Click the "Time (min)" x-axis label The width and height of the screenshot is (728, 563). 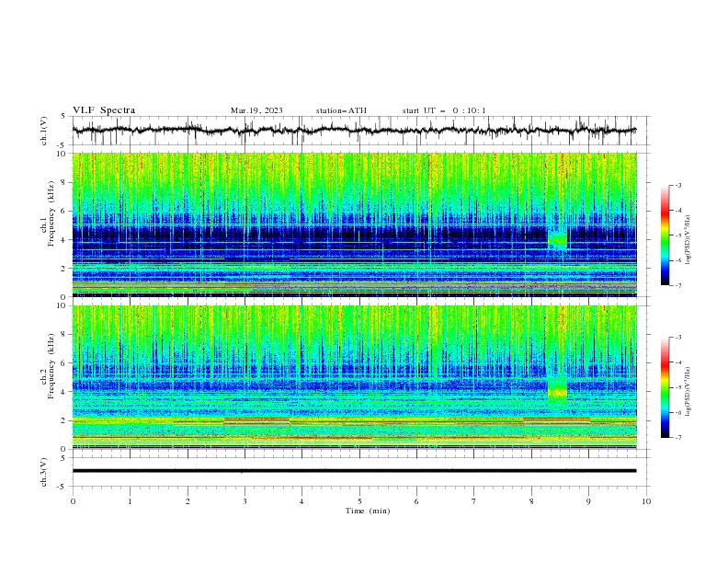pyautogui.click(x=368, y=511)
